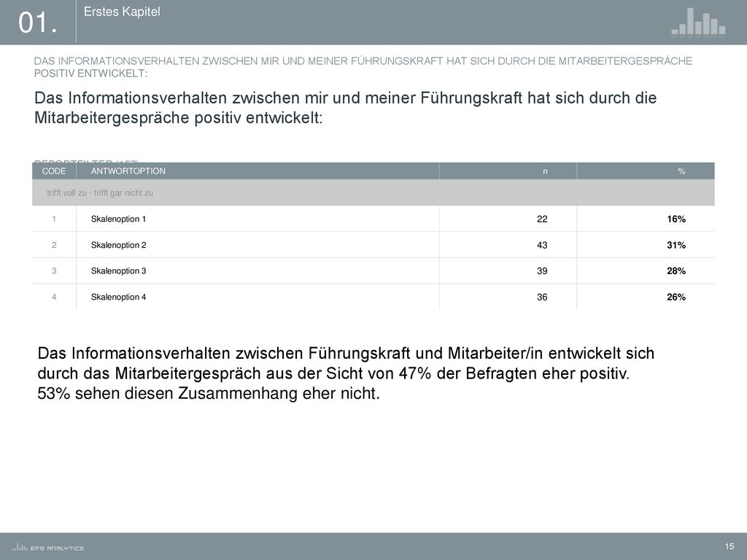Click code number 3 in Skalenoption 3 row
Viewport: 747px width, 560px height.
click(x=54, y=271)
